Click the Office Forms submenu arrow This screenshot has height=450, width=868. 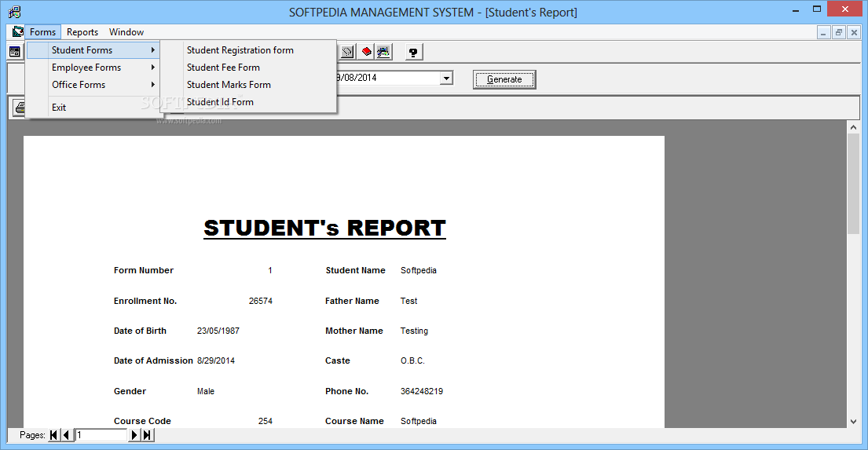153,84
